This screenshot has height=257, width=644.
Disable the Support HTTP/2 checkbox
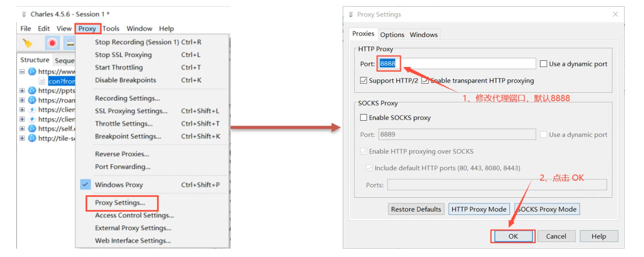coord(363,81)
